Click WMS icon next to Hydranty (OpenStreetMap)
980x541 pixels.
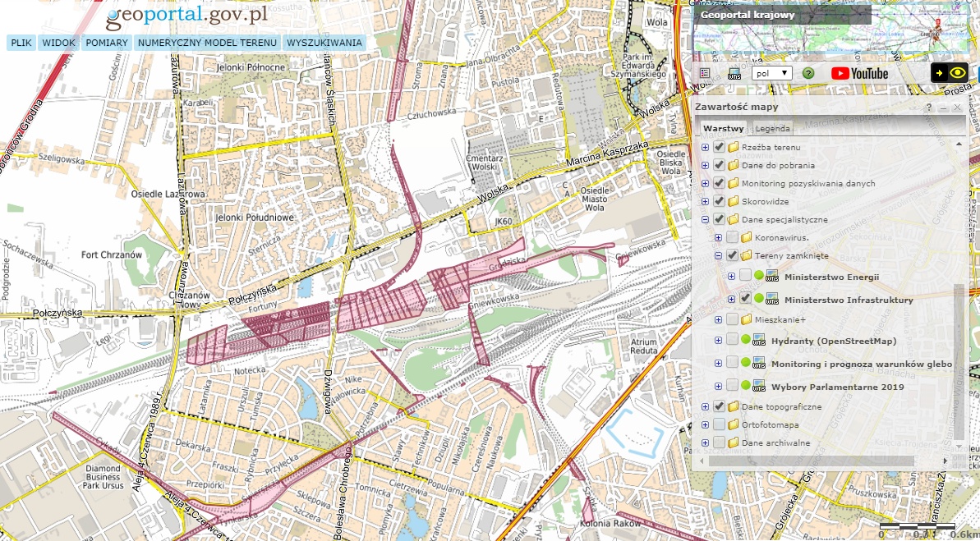point(759,340)
